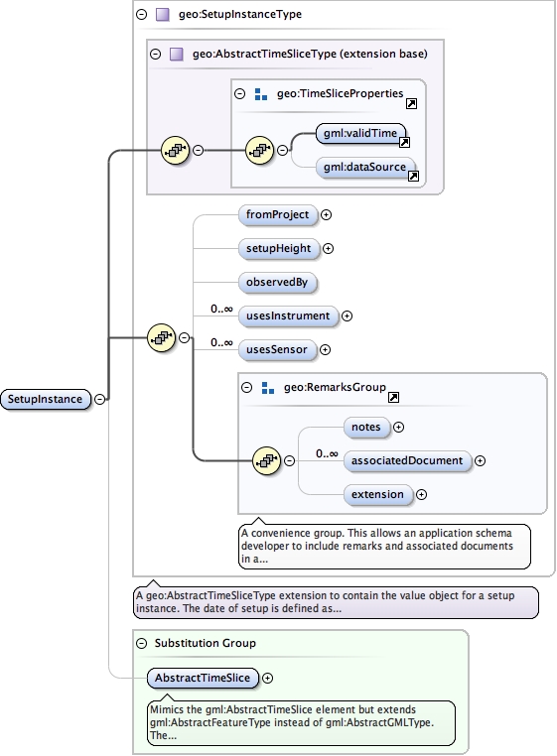Viewport: 557px width, 756px height.
Task: Select the notes element node
Action: coord(366,428)
